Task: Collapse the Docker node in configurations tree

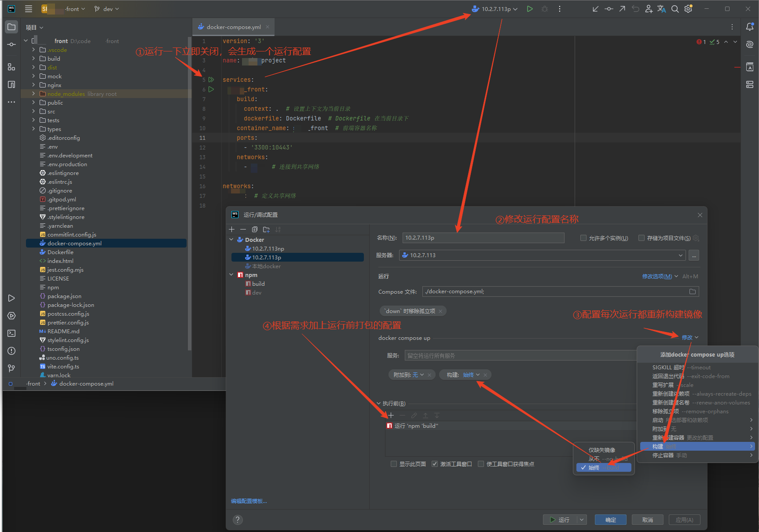Action: click(x=231, y=240)
